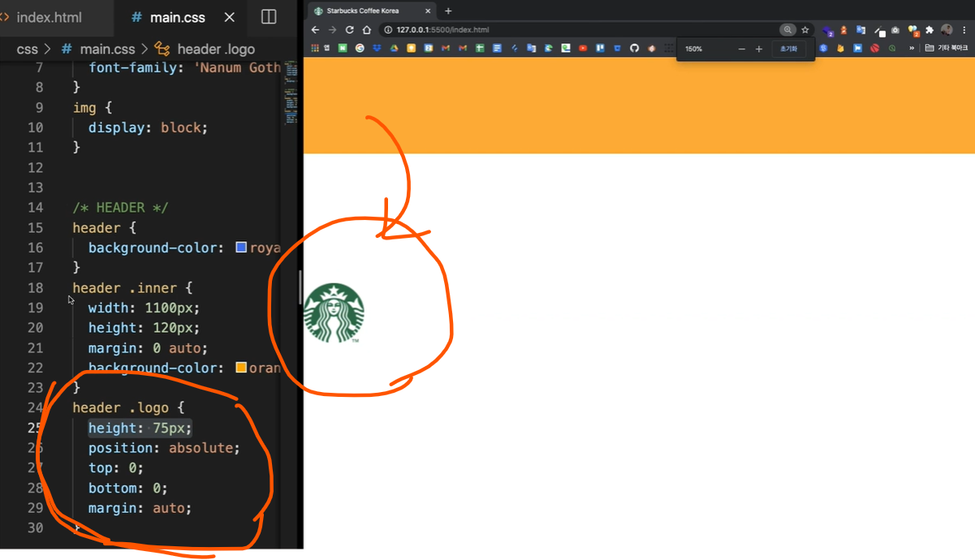Image resolution: width=975 pixels, height=560 pixels.
Task: Open the first Gmail bookmark icon
Action: 445,48
